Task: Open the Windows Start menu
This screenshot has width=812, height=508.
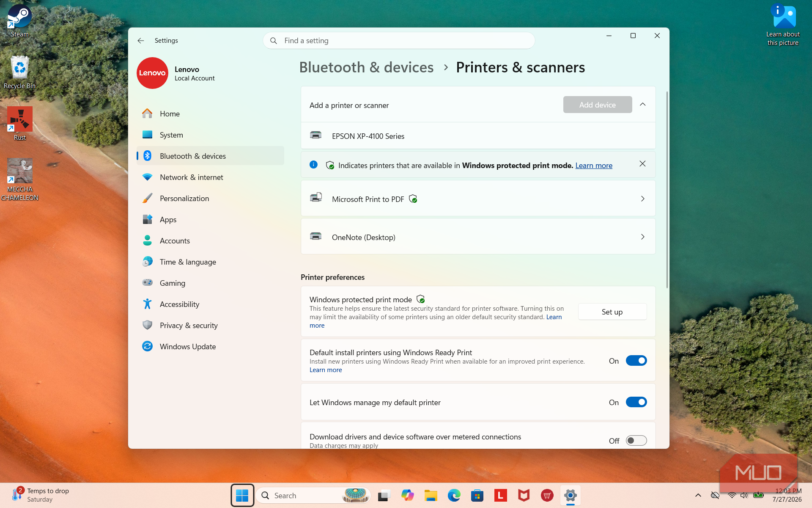Action: click(242, 495)
